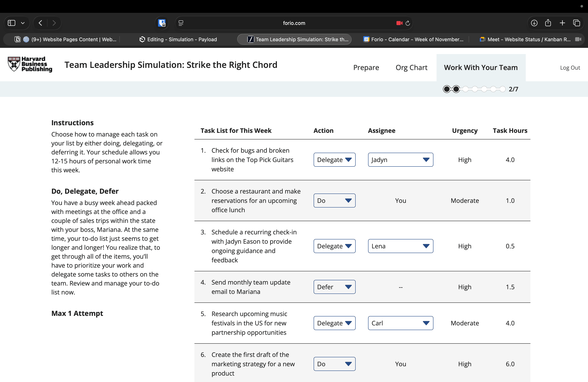The image size is (588, 382).
Task: Open the Safari downloads icon
Action: click(x=534, y=23)
